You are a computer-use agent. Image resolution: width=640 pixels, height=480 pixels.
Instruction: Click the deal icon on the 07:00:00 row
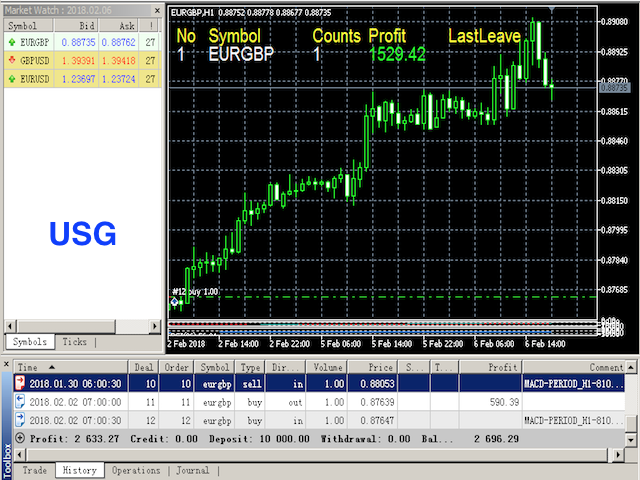(x=20, y=402)
